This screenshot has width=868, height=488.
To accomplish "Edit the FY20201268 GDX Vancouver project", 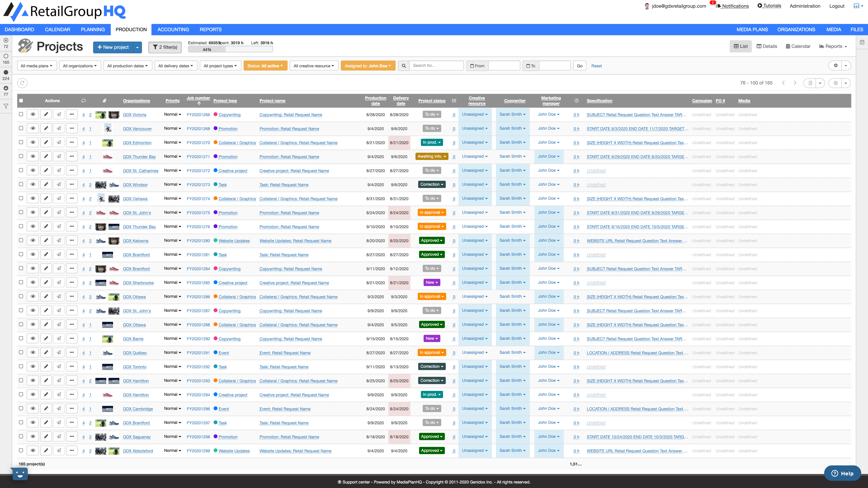I will coord(46,128).
